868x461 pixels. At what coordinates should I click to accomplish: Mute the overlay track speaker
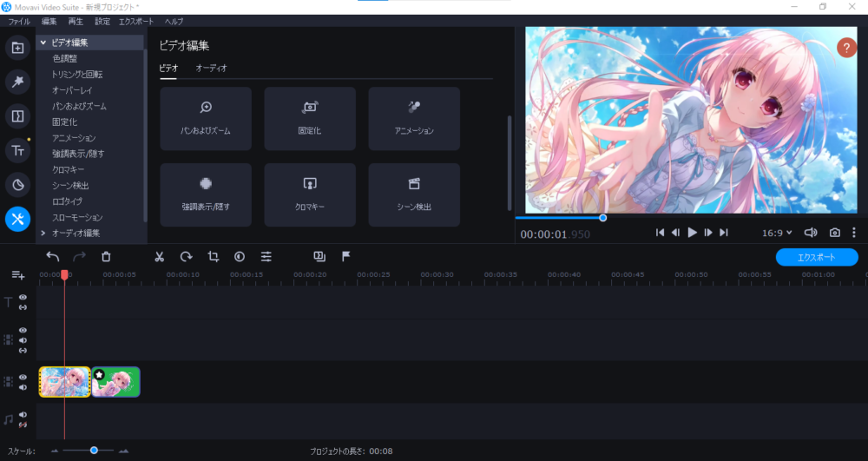pyautogui.click(x=23, y=340)
